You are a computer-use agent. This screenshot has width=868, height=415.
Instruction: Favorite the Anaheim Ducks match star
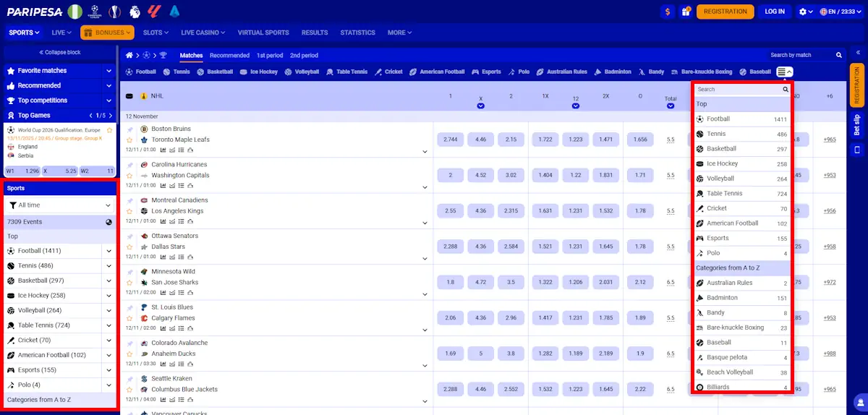pyautogui.click(x=129, y=354)
